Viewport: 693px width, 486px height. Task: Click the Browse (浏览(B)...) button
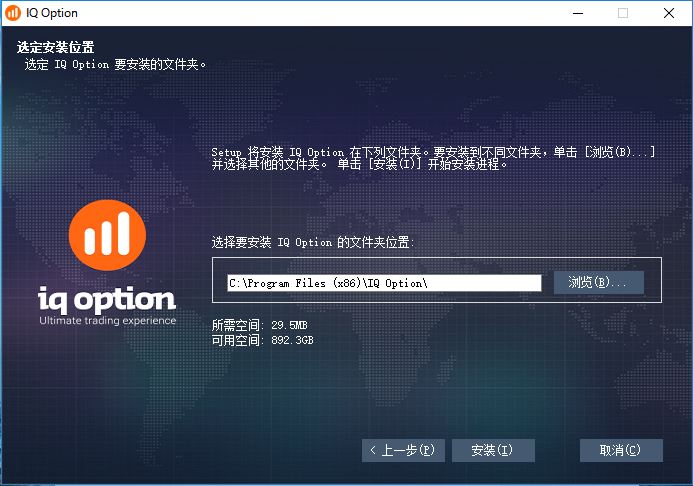(x=598, y=282)
